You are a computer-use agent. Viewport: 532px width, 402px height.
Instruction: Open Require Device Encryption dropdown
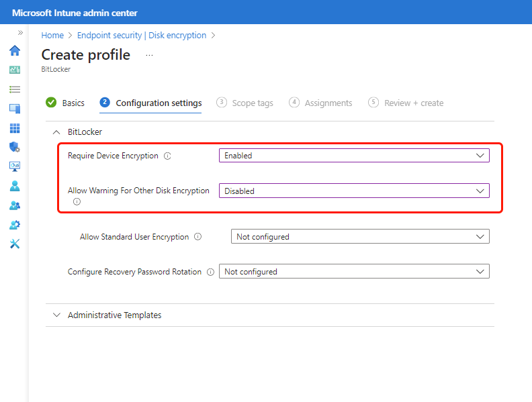(x=354, y=156)
